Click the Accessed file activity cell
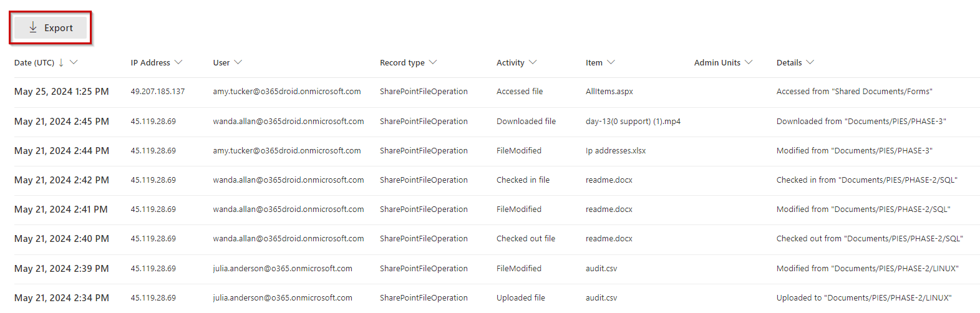This screenshot has height=313, width=980. [x=520, y=92]
